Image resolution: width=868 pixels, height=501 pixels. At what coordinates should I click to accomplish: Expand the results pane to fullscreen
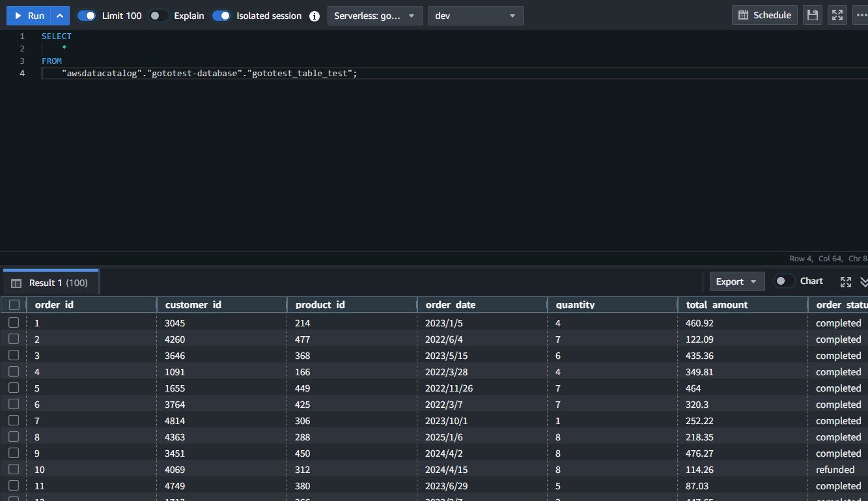pyautogui.click(x=845, y=281)
